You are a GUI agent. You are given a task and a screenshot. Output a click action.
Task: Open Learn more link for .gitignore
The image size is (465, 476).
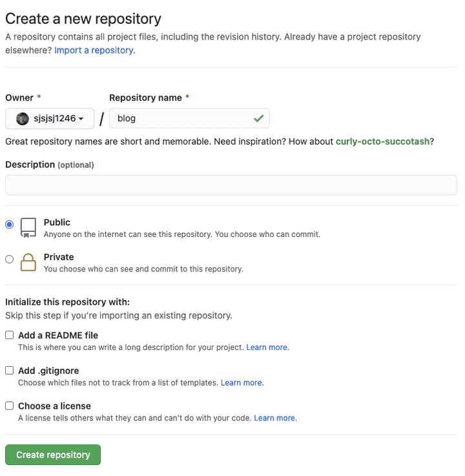click(x=242, y=383)
